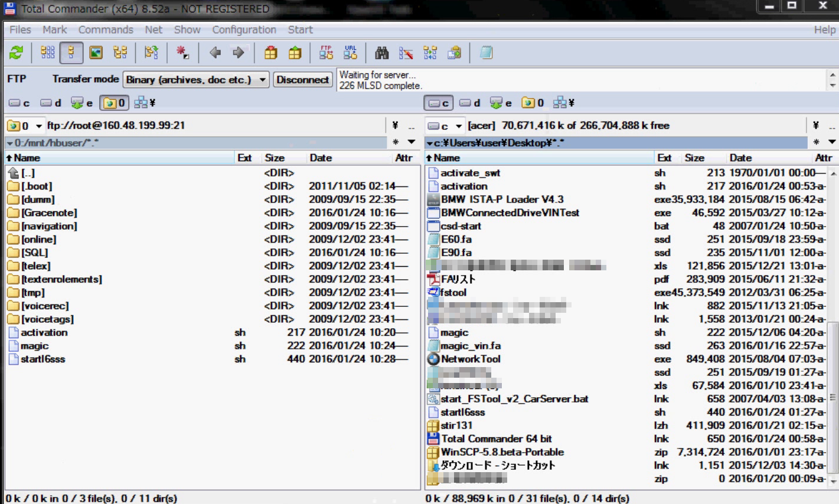Image resolution: width=839 pixels, height=504 pixels.
Task: Click the FTP panel path bar 0:/mnt/hbuser/*.*
Action: tap(196, 142)
